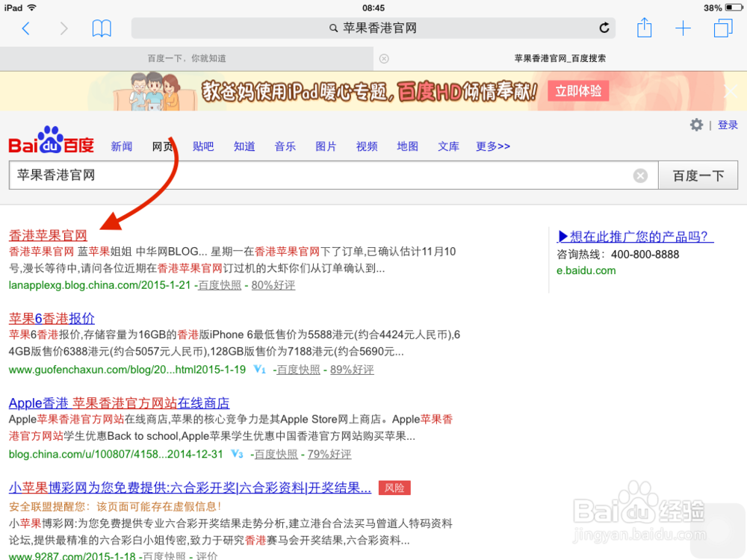Add new tab with plus icon

pos(683,28)
